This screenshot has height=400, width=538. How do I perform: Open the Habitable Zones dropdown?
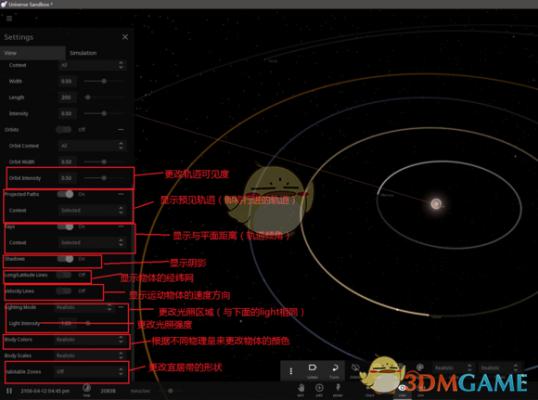click(x=90, y=372)
